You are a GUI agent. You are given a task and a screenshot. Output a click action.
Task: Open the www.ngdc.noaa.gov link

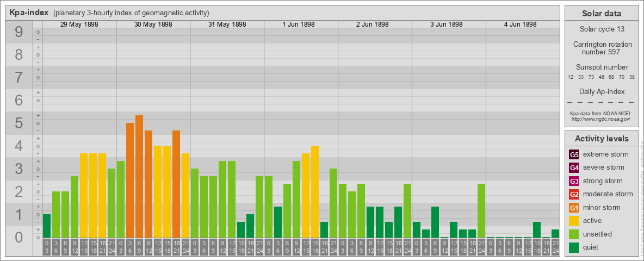[601, 119]
